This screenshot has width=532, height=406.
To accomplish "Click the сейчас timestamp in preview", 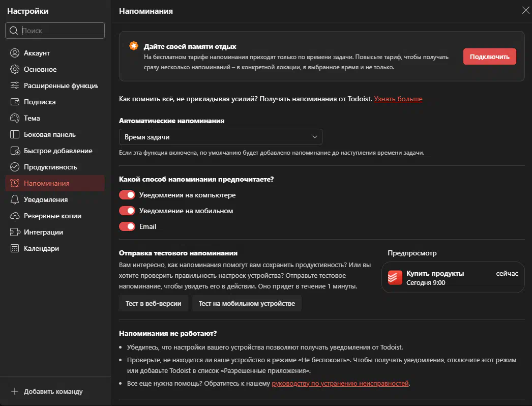I will [507, 274].
